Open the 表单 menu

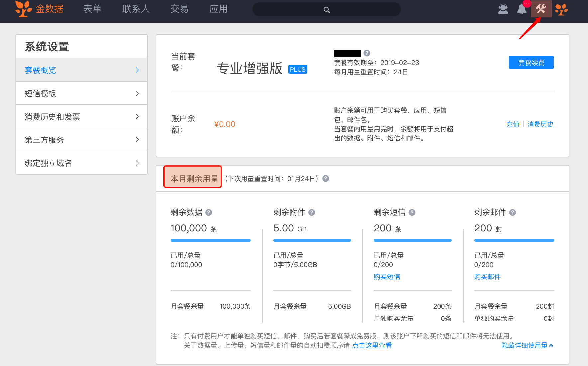(x=92, y=9)
